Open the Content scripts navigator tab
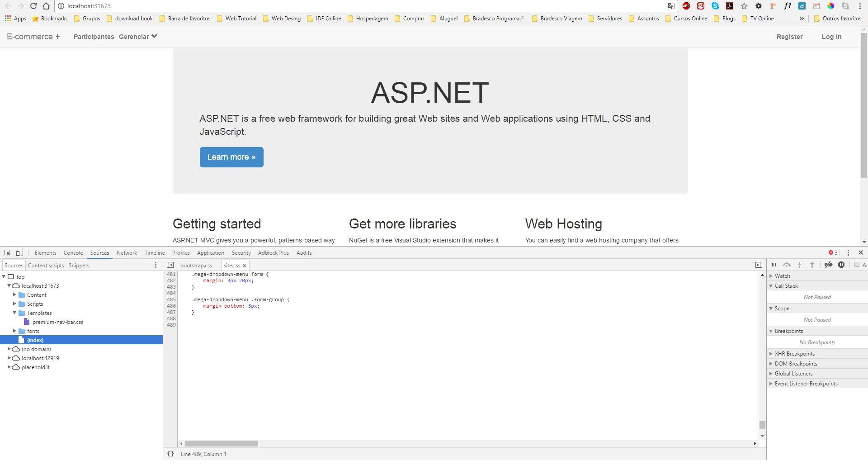The height and width of the screenshot is (475, 868). click(46, 266)
